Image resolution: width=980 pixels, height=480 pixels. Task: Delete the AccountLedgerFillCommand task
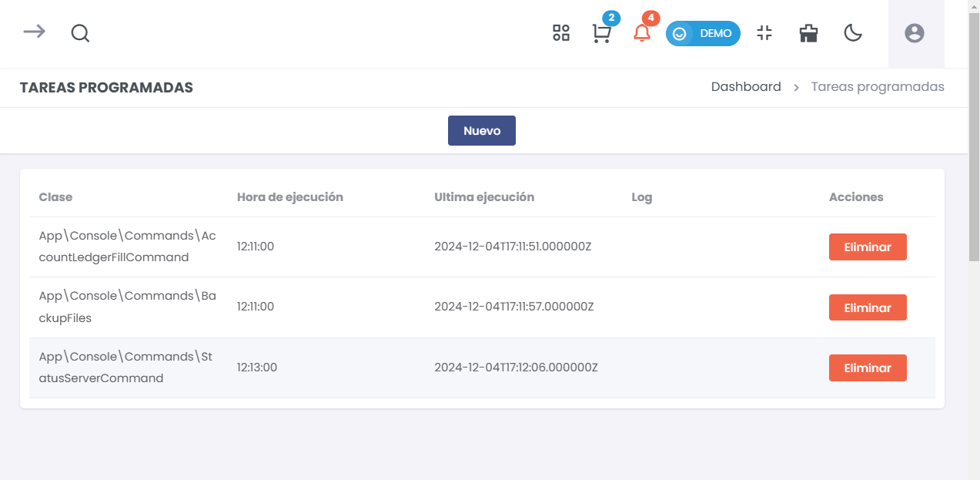868,247
